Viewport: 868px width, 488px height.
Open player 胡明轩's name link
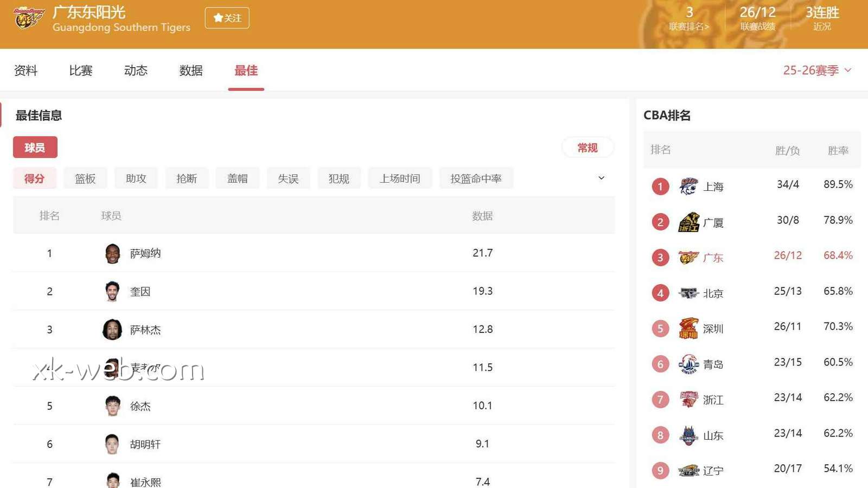click(x=145, y=444)
